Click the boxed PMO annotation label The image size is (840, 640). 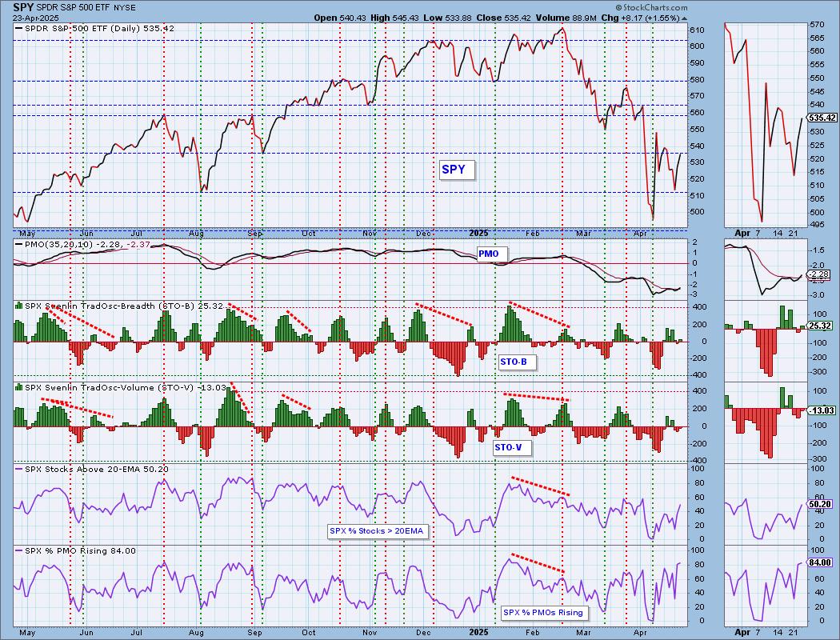click(492, 254)
